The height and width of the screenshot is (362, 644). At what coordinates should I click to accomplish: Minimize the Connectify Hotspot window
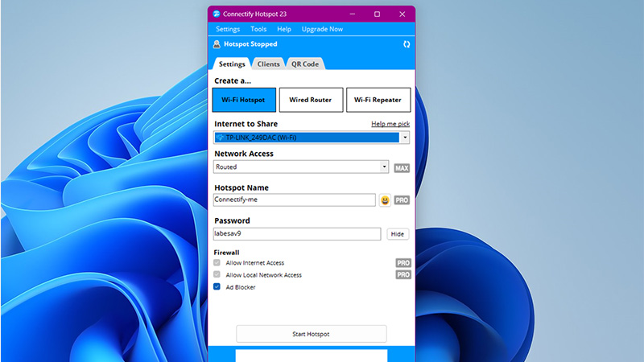pyautogui.click(x=353, y=14)
